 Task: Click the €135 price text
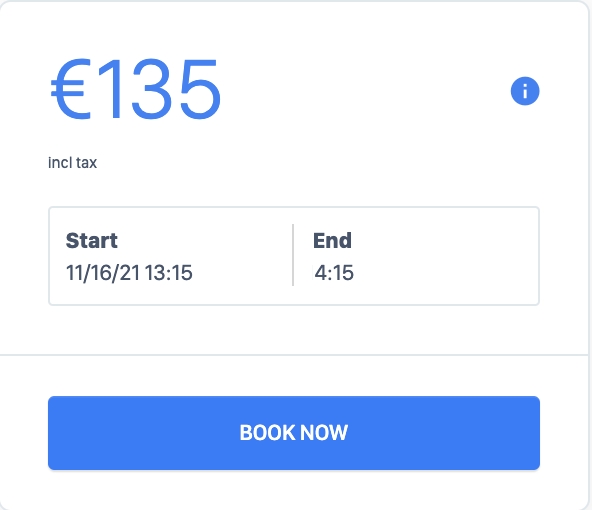[136, 89]
